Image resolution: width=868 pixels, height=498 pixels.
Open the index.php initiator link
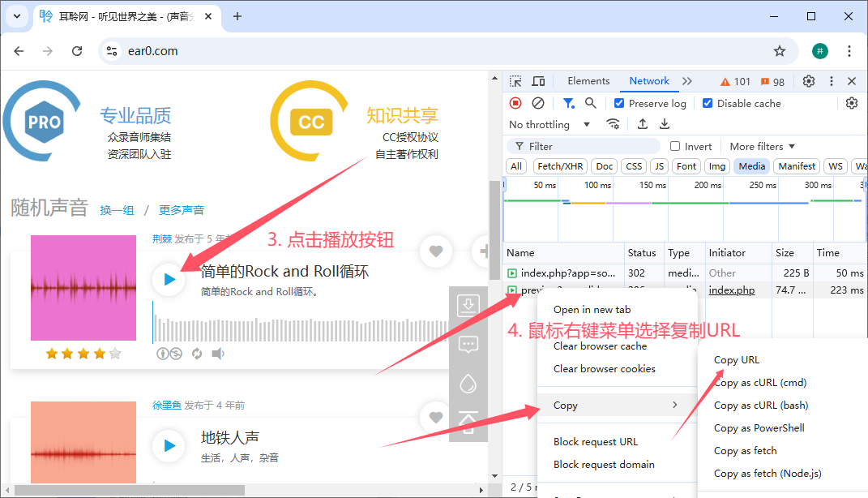[x=731, y=290]
